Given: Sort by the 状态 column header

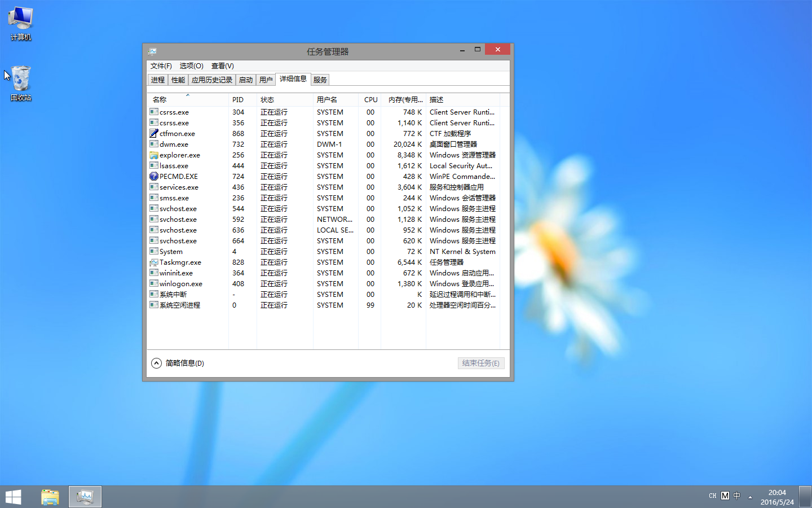Looking at the screenshot, I should click(285, 99).
